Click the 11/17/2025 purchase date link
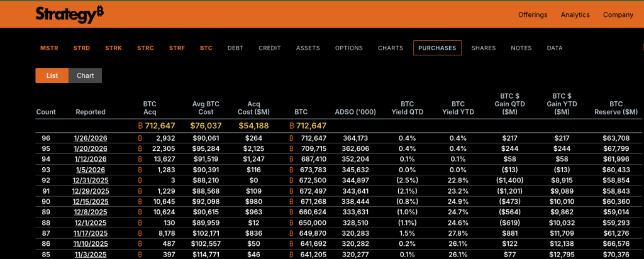Screen dimensions: 644x259 [91, 233]
